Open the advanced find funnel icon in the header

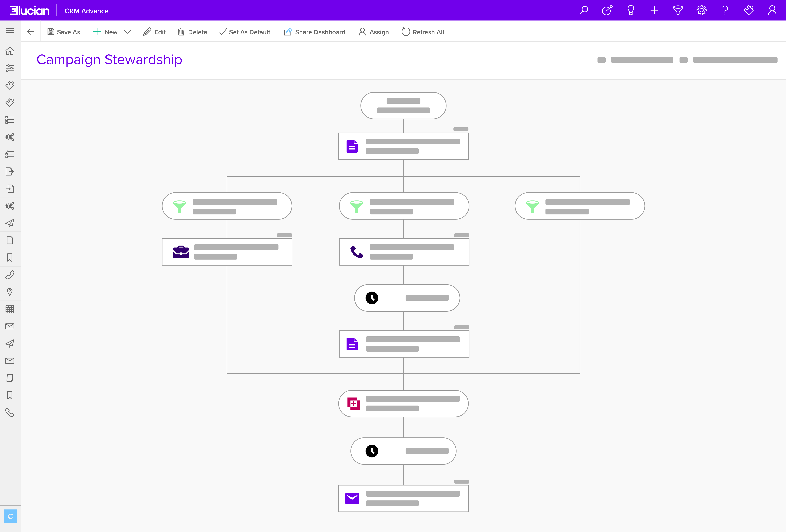click(x=678, y=10)
